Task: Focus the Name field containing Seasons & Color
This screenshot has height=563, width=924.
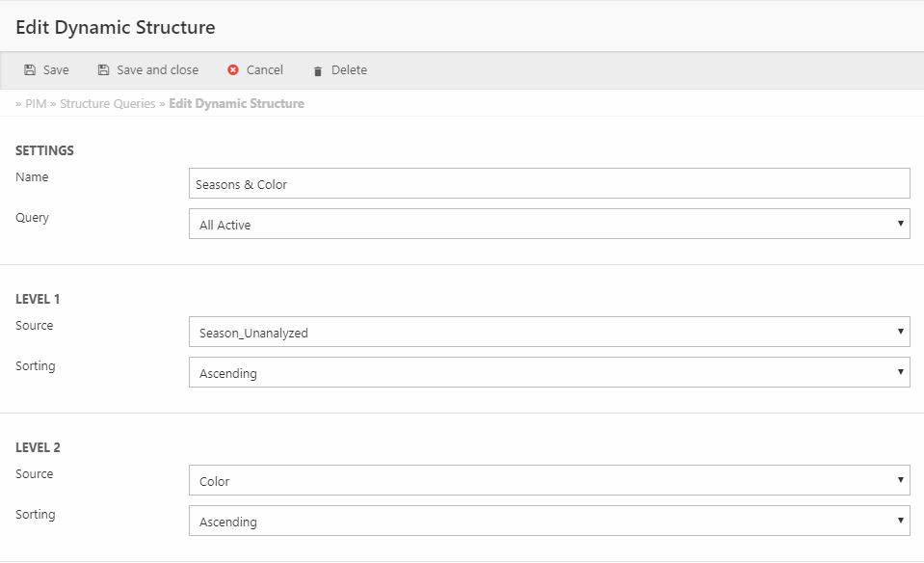Action: pos(549,184)
